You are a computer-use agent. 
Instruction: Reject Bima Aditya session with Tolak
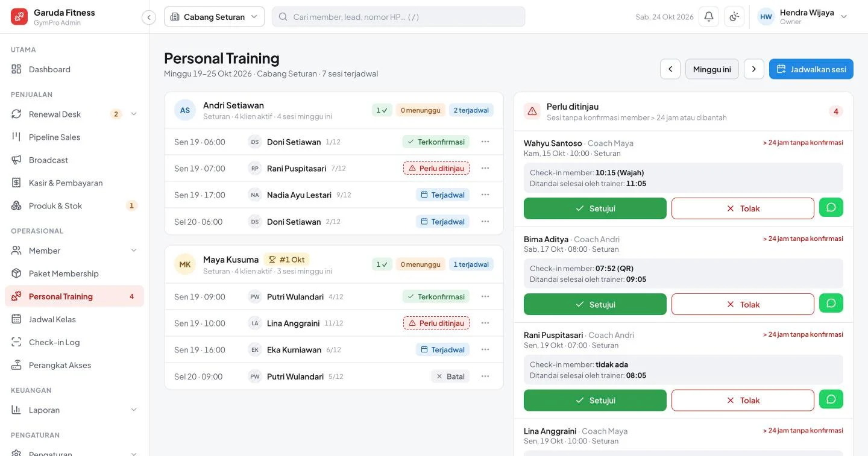[743, 304]
